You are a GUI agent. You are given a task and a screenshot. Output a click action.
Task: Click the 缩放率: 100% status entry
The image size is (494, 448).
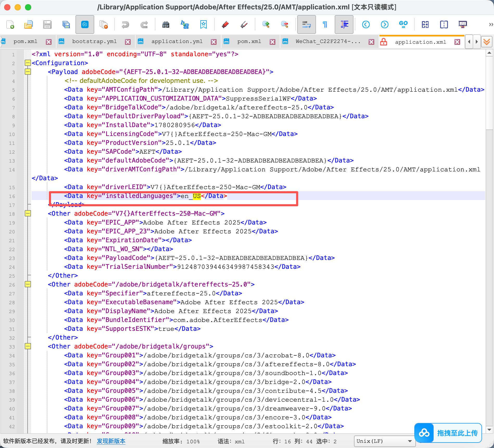coord(181,441)
